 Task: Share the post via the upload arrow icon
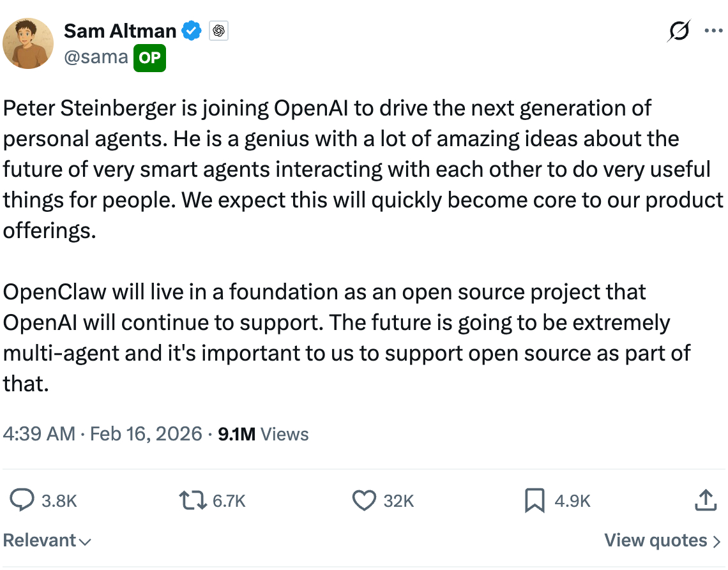[705, 501]
